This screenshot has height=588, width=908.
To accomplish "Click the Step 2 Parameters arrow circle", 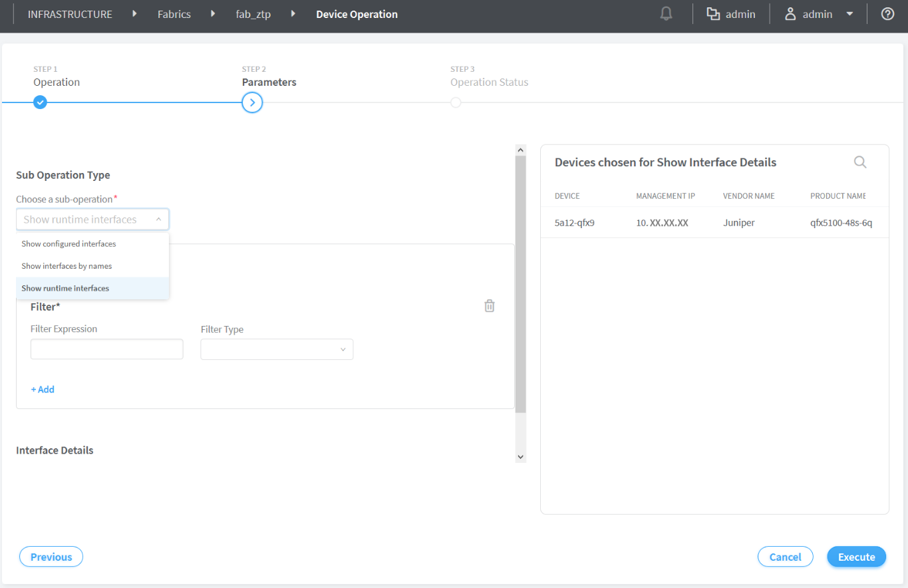I will tap(252, 102).
